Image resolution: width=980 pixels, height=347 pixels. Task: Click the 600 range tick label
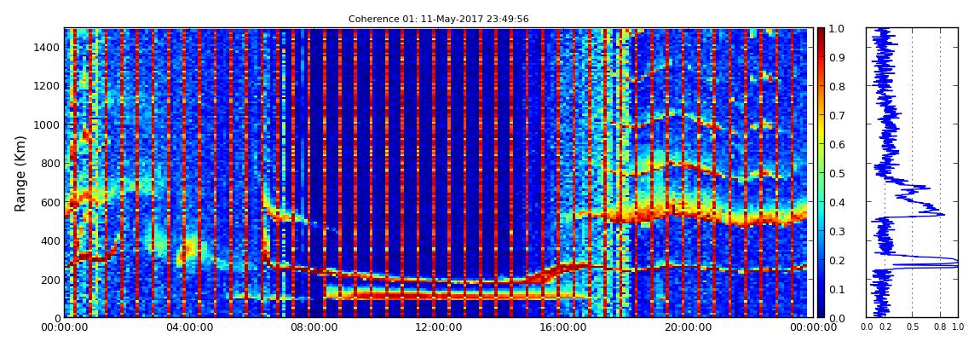point(50,203)
